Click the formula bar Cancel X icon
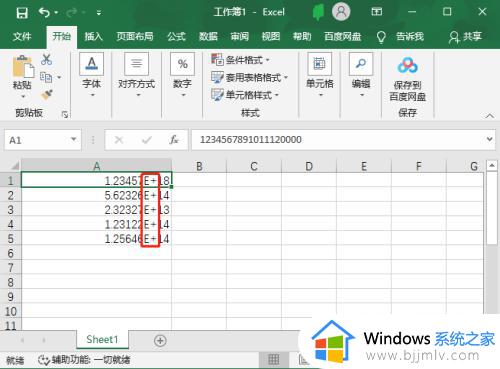500x369 pixels. coord(119,140)
